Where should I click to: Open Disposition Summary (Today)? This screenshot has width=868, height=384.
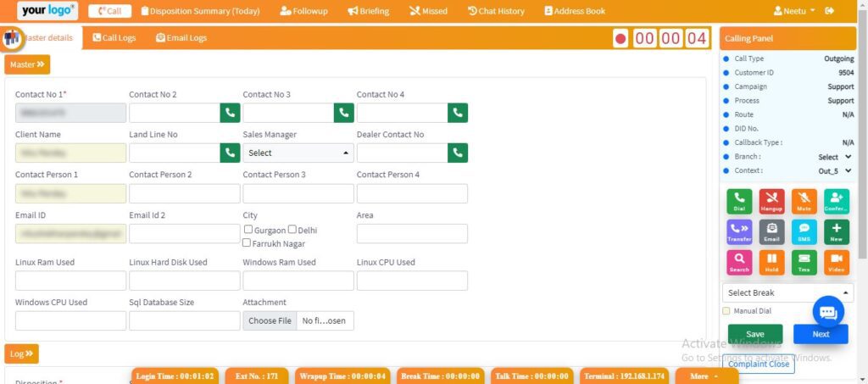(x=200, y=11)
